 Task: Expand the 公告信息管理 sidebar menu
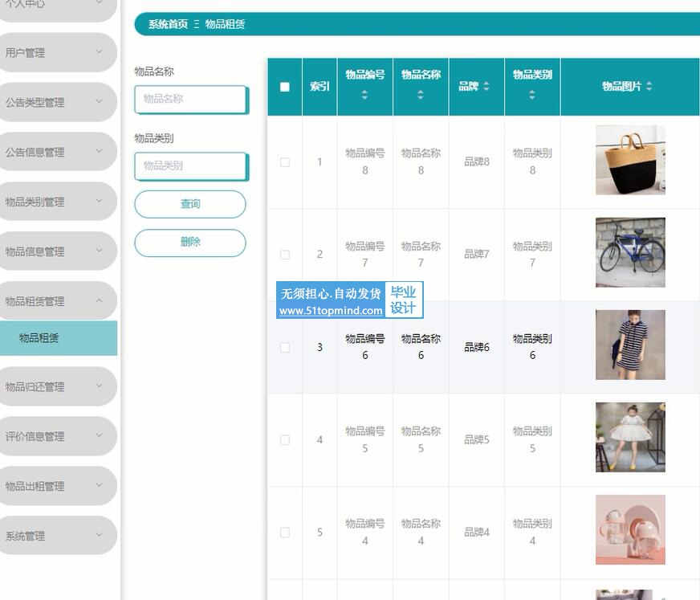point(57,152)
